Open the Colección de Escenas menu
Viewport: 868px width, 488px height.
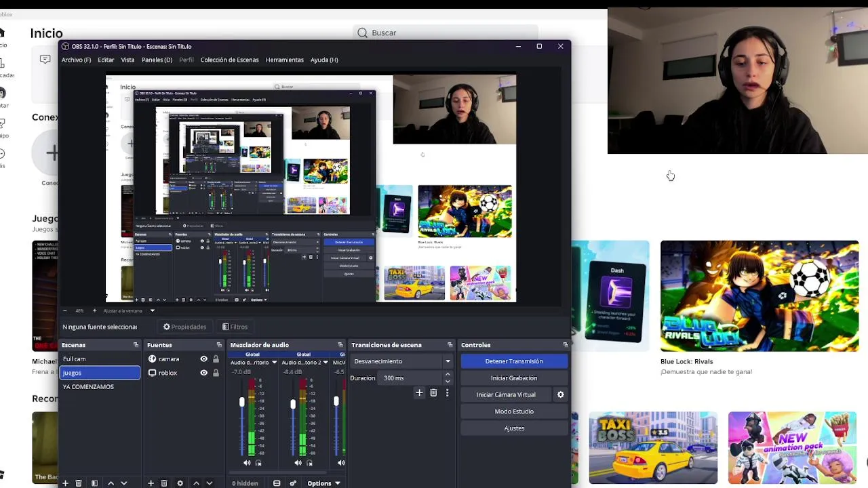point(229,60)
